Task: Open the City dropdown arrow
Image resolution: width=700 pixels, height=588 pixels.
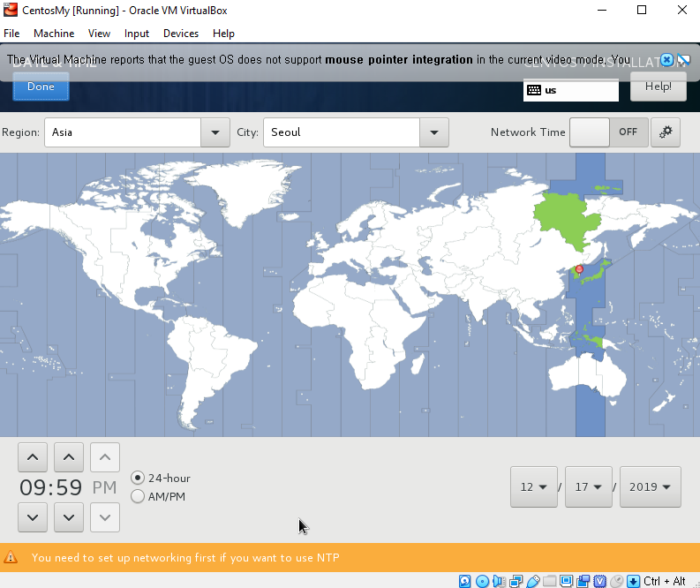Action: pos(434,132)
